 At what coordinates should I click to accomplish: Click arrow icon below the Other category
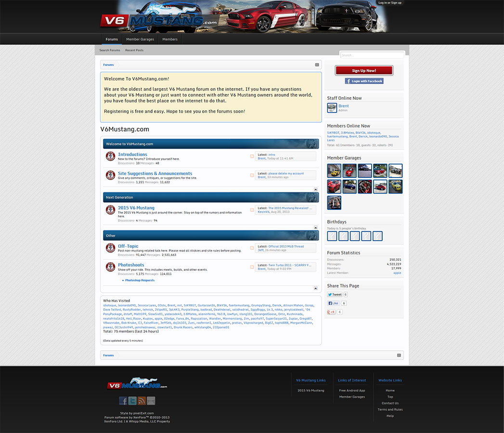tap(316, 288)
